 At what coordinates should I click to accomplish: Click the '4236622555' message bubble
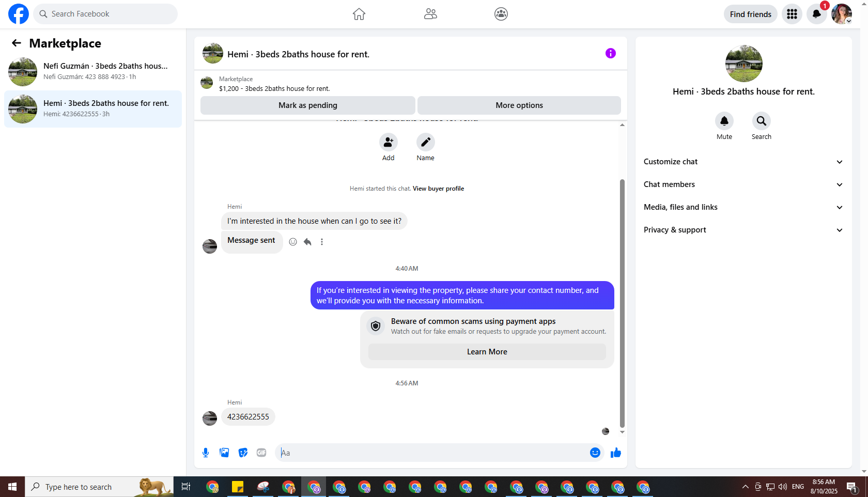pos(248,417)
